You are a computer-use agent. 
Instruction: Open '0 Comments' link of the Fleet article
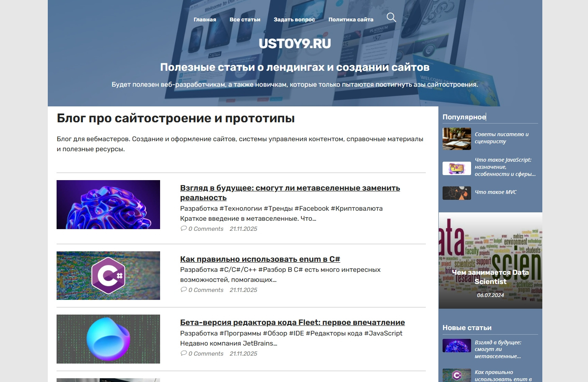pos(206,354)
